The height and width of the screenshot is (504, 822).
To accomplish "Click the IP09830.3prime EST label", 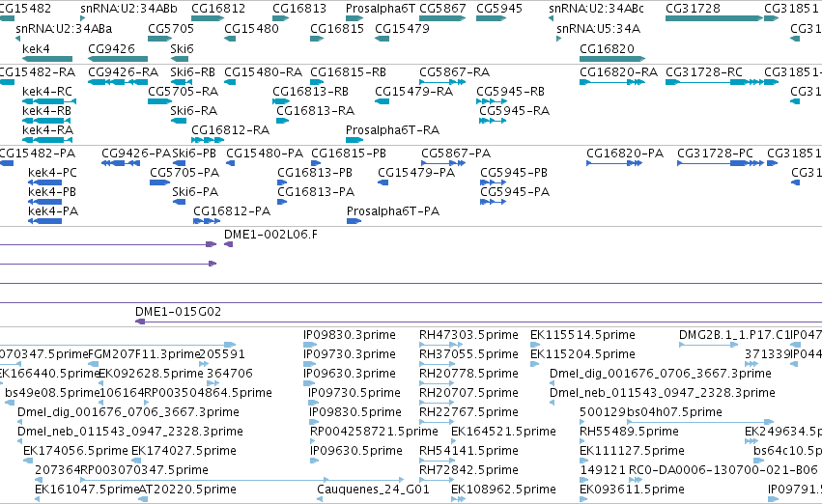I will pos(349,335).
